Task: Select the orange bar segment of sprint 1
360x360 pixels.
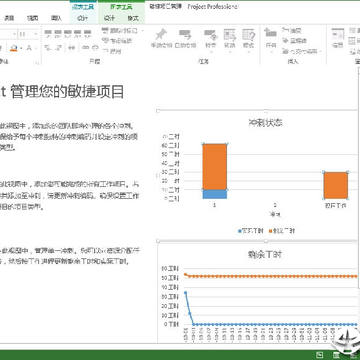Action: (215, 167)
